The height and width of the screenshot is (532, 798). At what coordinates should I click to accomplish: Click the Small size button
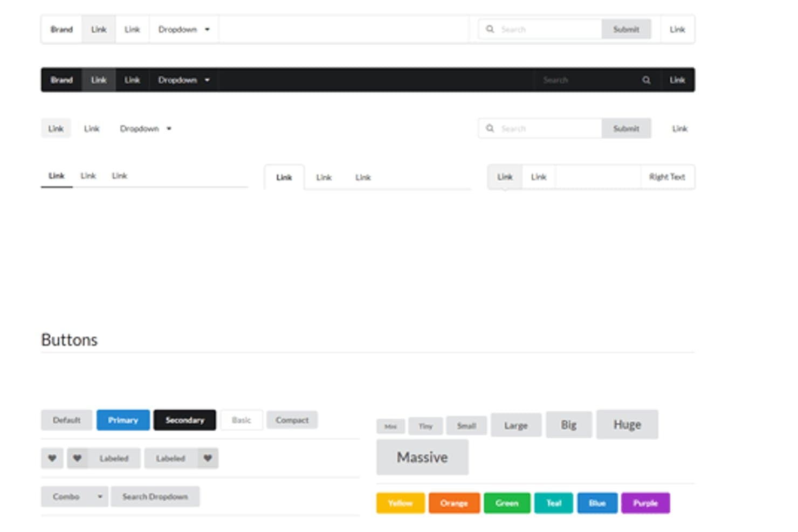[x=466, y=426]
